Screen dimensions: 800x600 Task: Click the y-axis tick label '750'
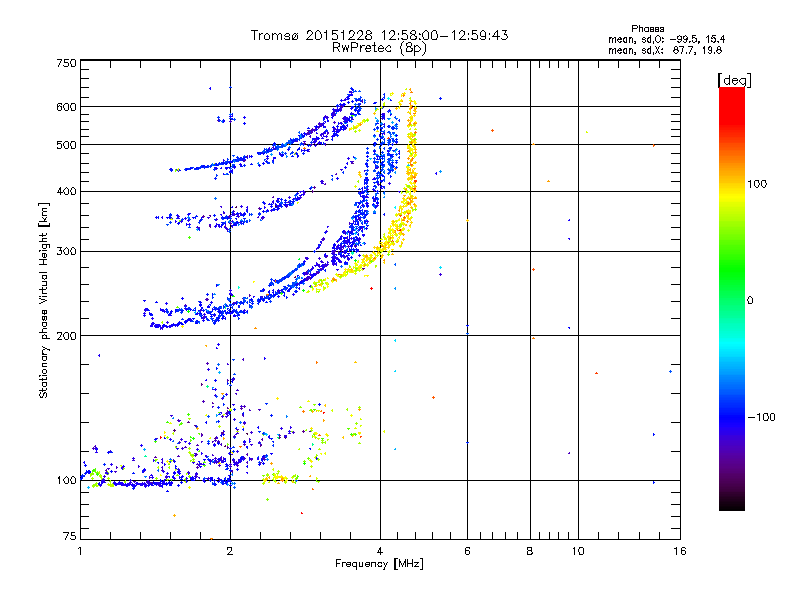(x=66, y=63)
